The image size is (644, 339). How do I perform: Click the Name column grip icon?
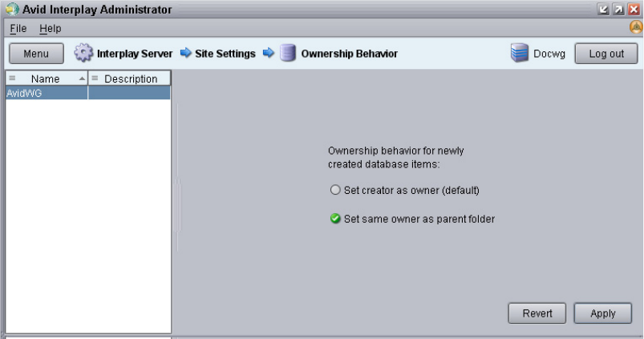coord(12,78)
